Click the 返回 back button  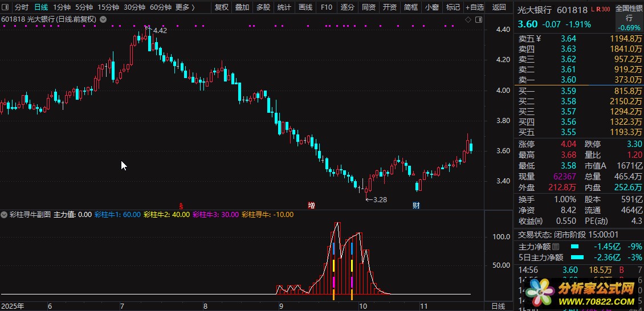point(499,7)
